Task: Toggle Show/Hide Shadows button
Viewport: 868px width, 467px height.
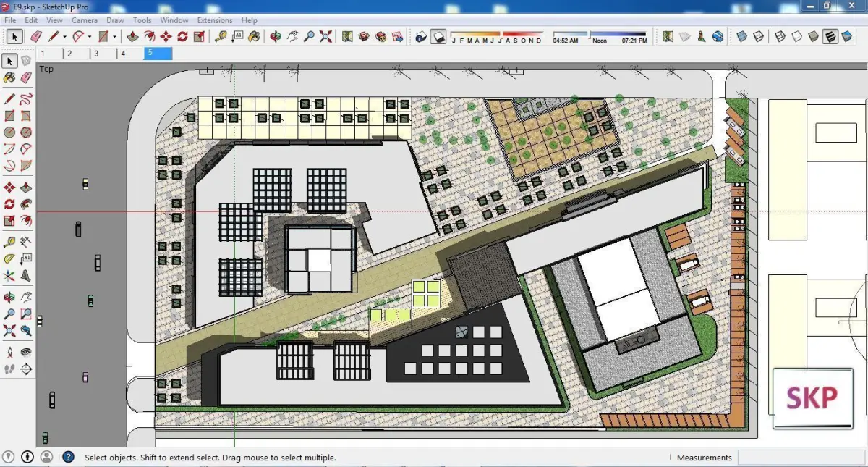Action: (x=438, y=36)
